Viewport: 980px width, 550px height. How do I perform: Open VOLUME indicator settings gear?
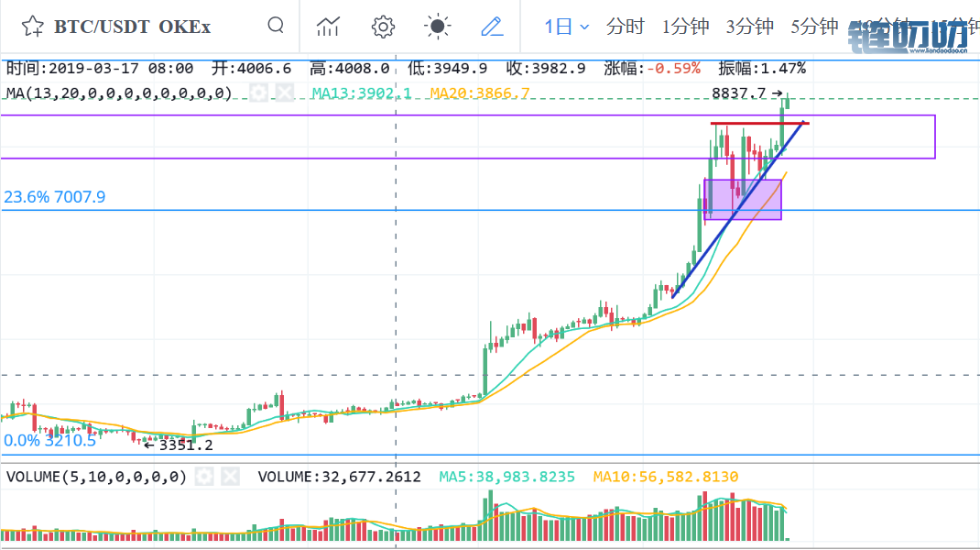coord(203,477)
